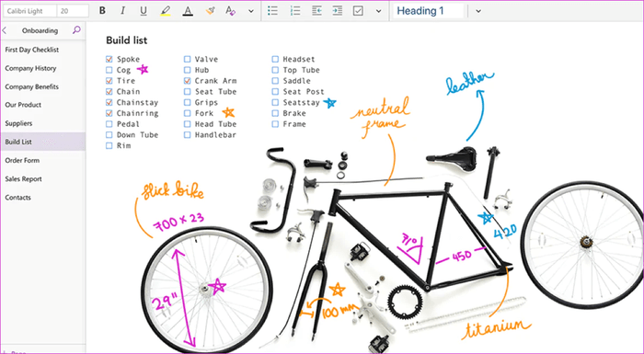
Task: Toggle italic formatting
Action: (122, 11)
